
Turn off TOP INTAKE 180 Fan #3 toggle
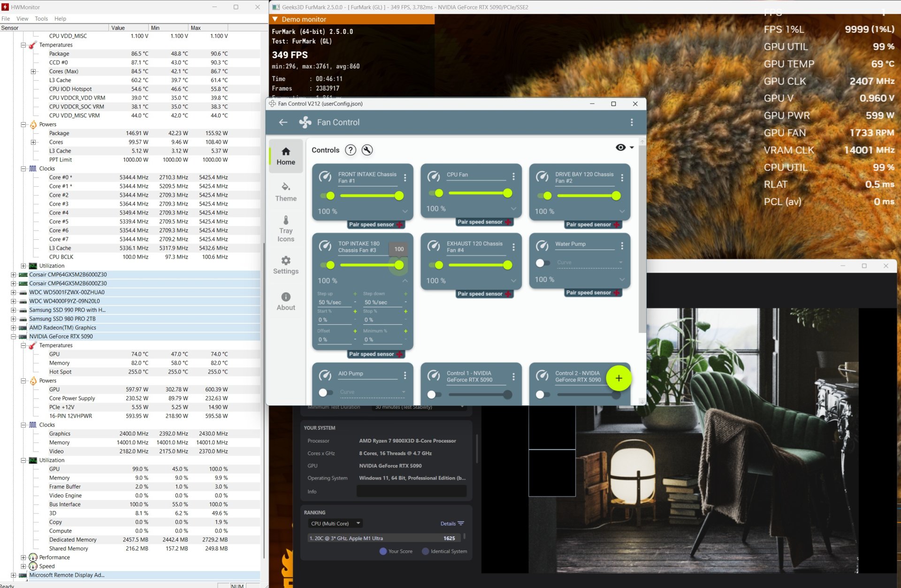(x=327, y=265)
